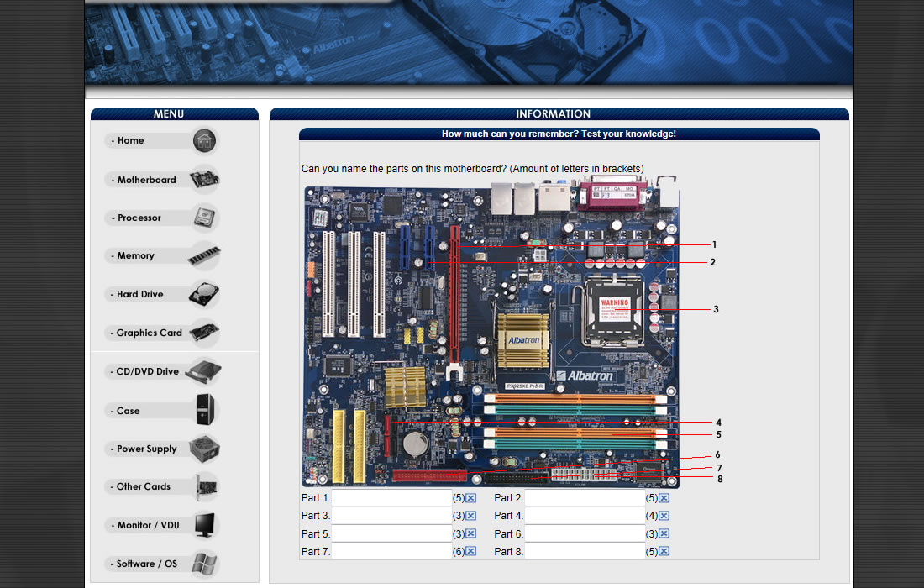This screenshot has width=924, height=588.
Task: Click the Processor chip icon
Action: (204, 218)
